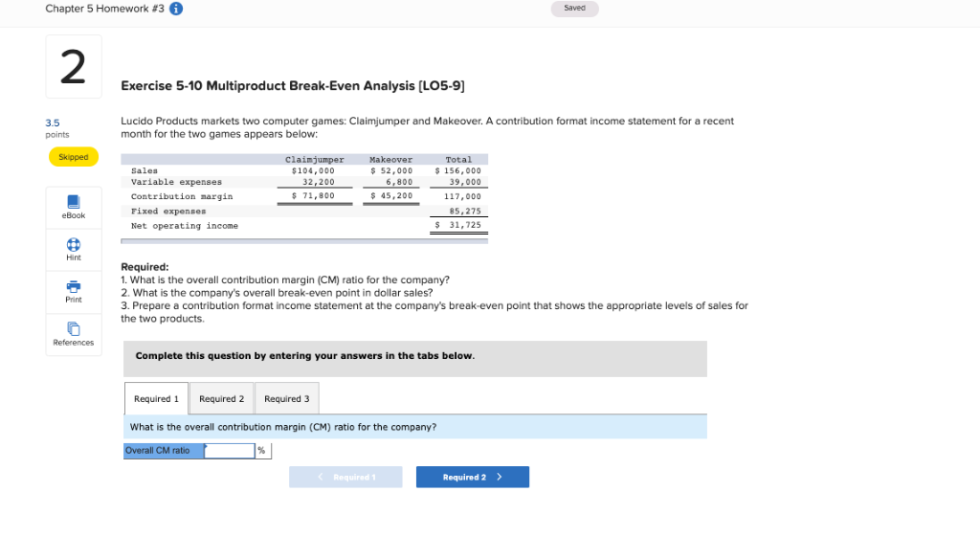Click the Claimjumper column header

pos(314,160)
